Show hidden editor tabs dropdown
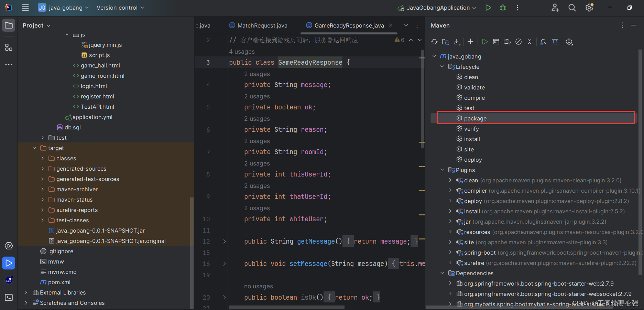The height and width of the screenshot is (310, 644). point(406,25)
